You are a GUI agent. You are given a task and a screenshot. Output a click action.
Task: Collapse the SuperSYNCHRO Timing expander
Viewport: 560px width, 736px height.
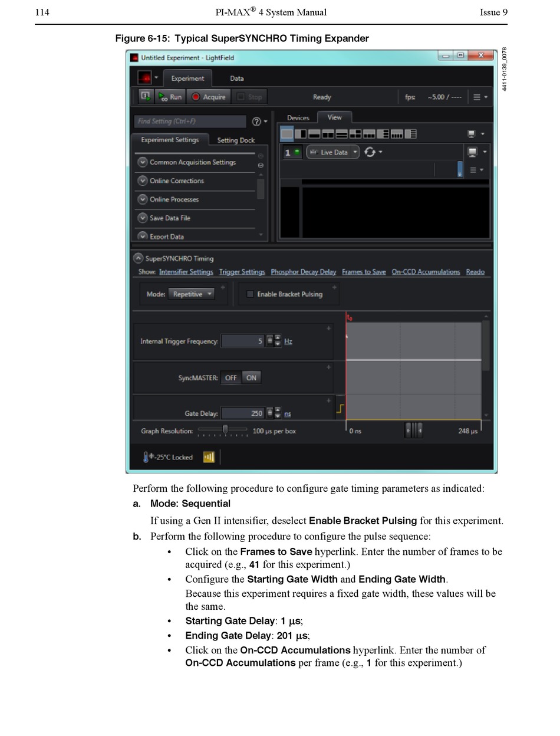[138, 258]
